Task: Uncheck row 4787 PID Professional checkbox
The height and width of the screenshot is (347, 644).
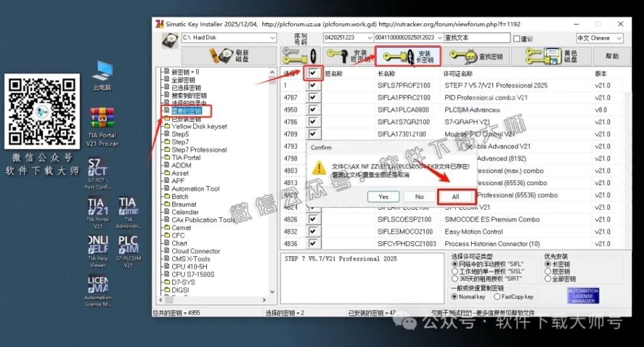Action: 313,98
